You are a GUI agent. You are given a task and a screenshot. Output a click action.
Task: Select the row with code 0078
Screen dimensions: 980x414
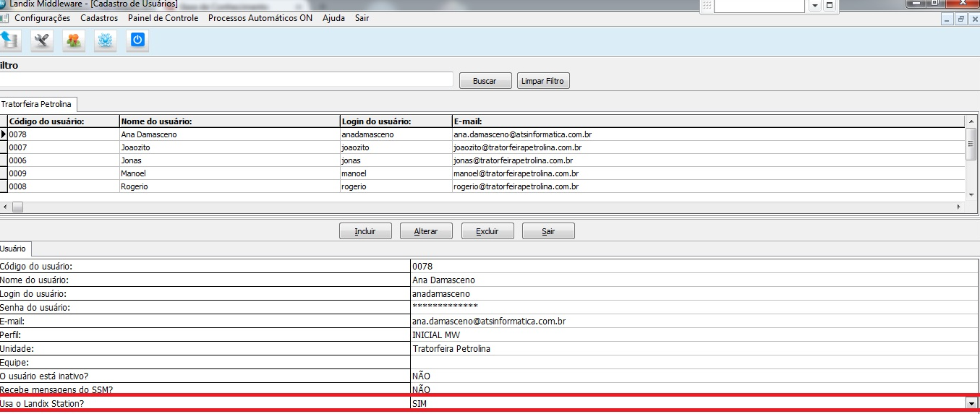pyautogui.click(x=482, y=134)
